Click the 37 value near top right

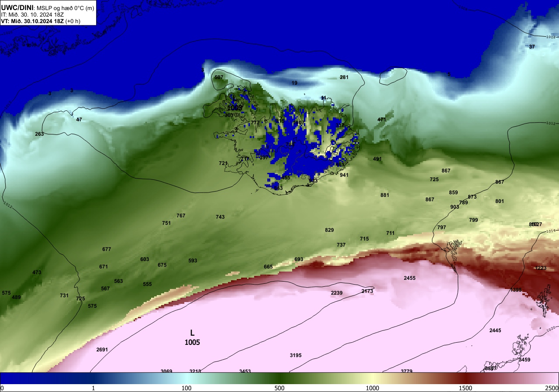(x=532, y=47)
